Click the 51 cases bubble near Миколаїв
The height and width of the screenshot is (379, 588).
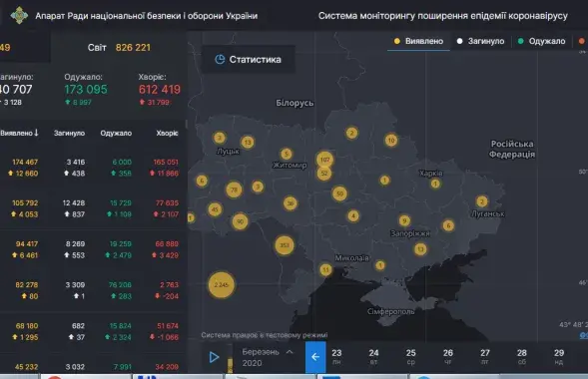[x=325, y=269]
